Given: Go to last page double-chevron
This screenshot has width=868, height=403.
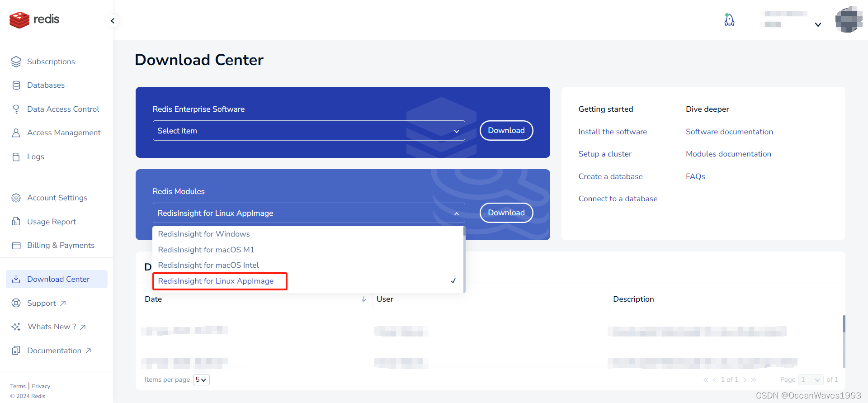Looking at the screenshot, I should pyautogui.click(x=754, y=380).
